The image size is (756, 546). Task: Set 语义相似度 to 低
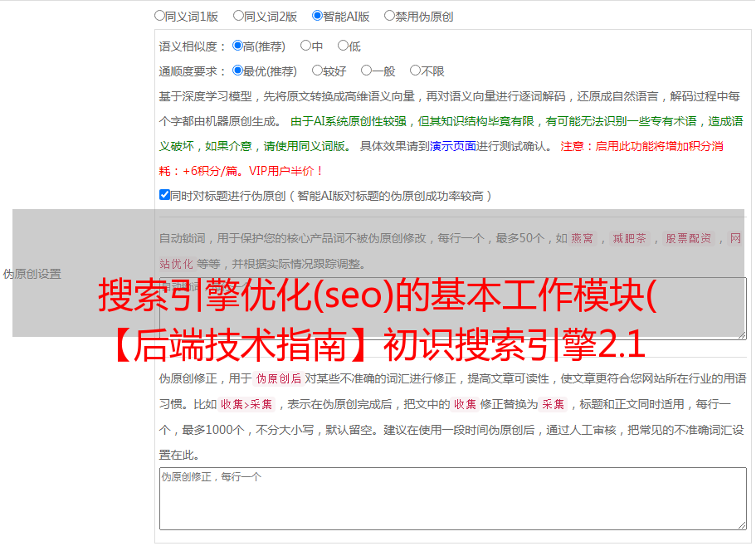343,46
